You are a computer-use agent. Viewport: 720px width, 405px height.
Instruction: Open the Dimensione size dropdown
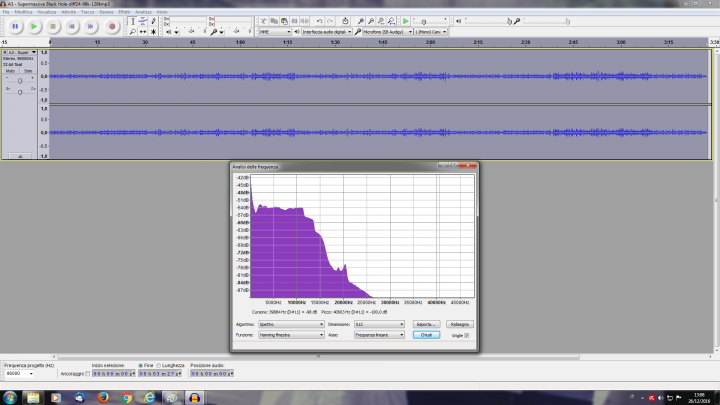click(x=379, y=324)
